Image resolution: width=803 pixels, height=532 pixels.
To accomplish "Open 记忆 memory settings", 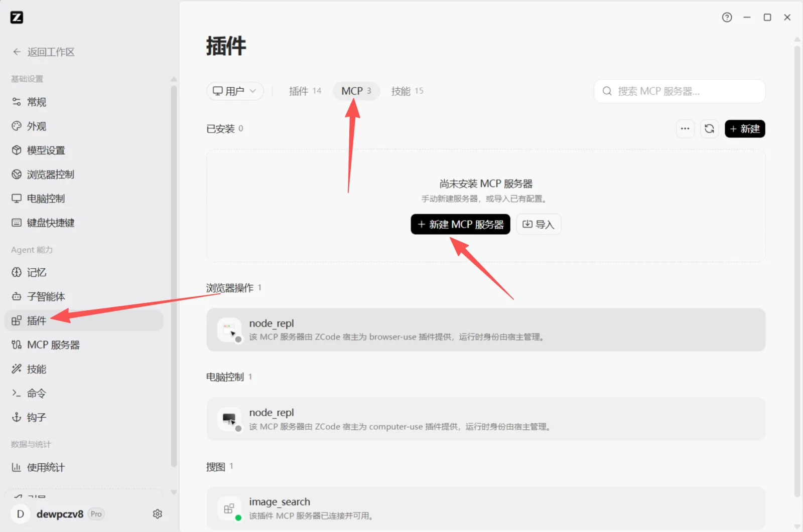I will 84,272.
